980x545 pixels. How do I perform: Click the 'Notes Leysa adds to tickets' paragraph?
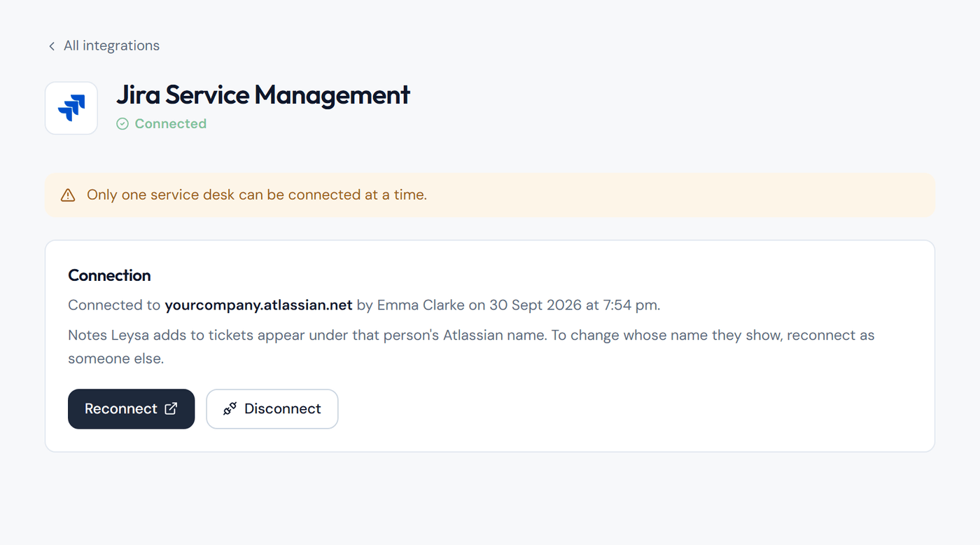point(471,347)
